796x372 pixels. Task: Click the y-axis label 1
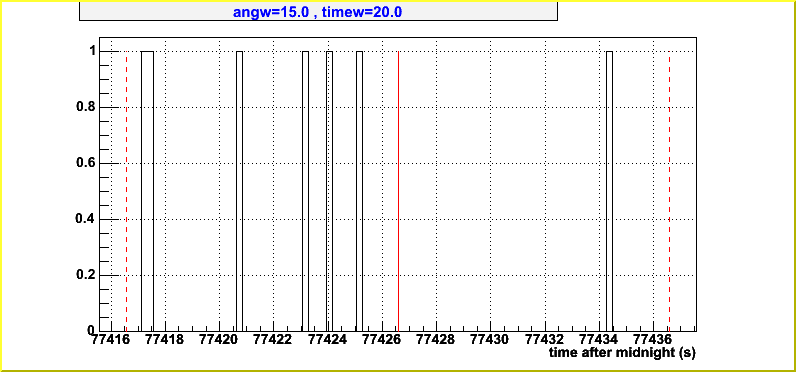(93, 51)
